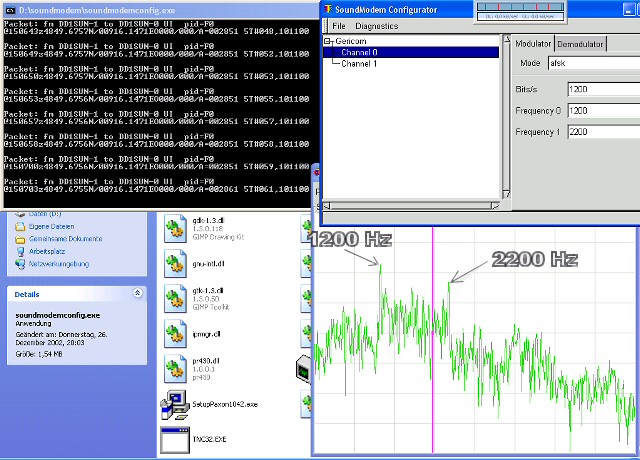Viewport: 640px width, 460px height.
Task: Open the gdk-1.3.dll file icon
Action: 176,229
